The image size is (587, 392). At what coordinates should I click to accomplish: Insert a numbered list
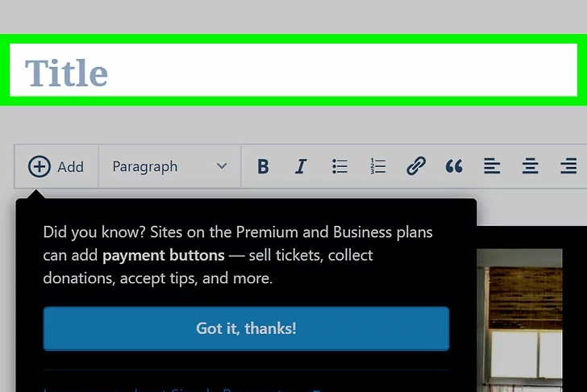pyautogui.click(x=377, y=167)
